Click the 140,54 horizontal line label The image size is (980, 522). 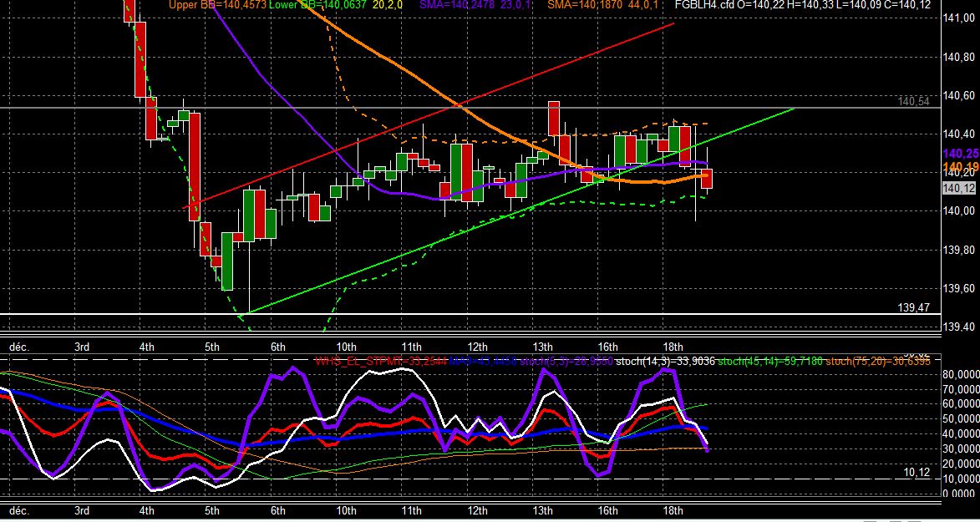914,101
